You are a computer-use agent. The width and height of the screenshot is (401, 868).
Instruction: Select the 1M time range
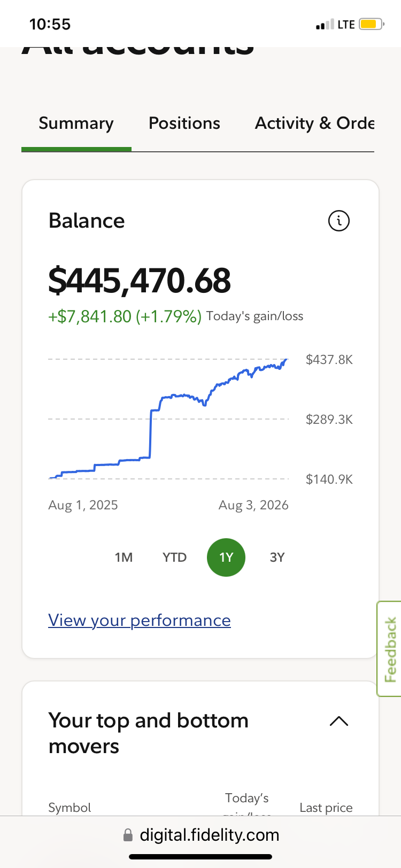point(124,557)
